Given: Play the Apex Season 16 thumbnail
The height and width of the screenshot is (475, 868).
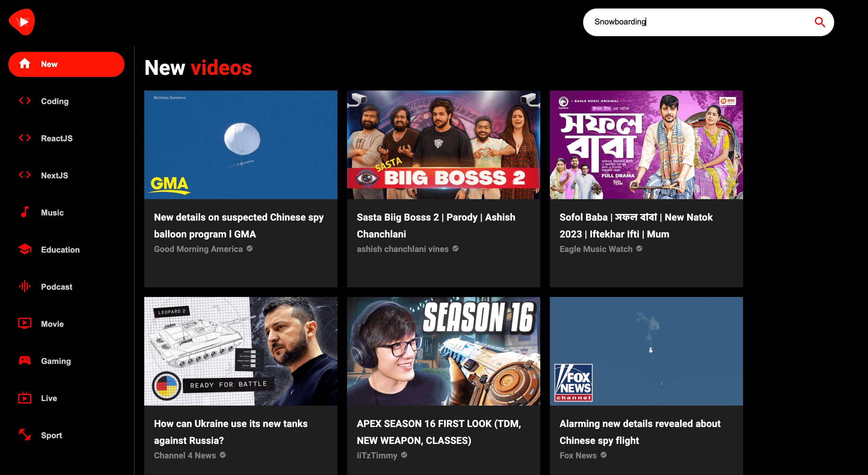Looking at the screenshot, I should 443,351.
